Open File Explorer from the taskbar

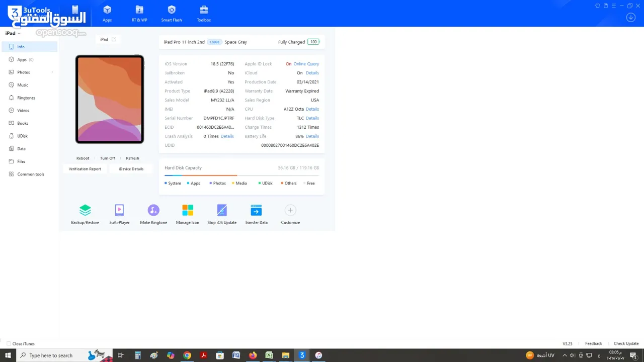285,355
